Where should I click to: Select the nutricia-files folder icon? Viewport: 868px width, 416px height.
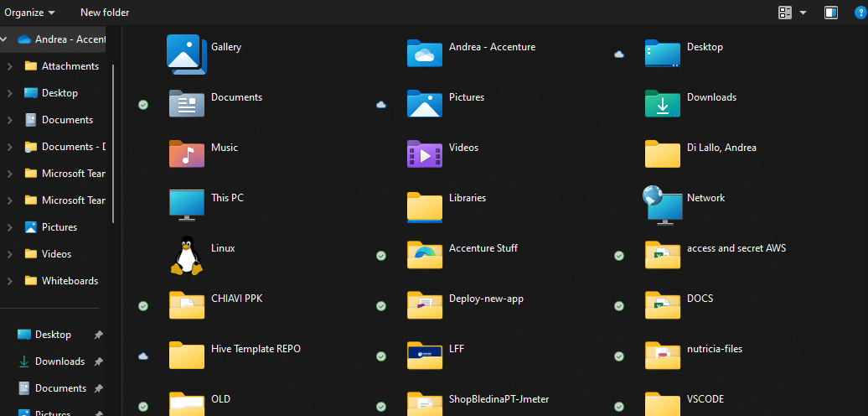click(663, 356)
